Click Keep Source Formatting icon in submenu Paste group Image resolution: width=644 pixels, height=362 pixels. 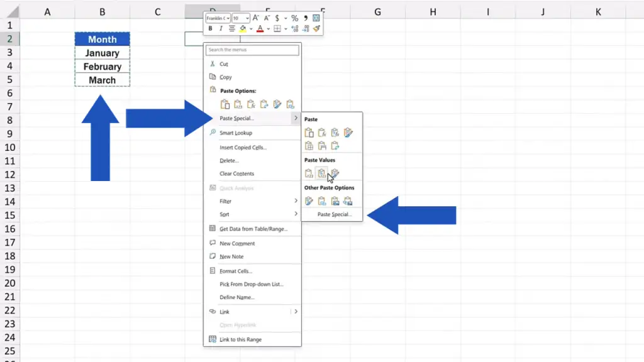(x=348, y=133)
